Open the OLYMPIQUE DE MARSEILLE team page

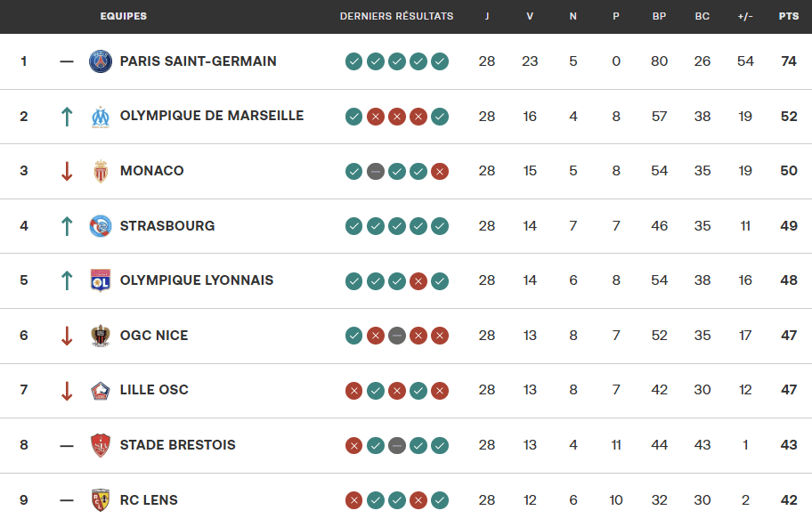click(x=212, y=116)
